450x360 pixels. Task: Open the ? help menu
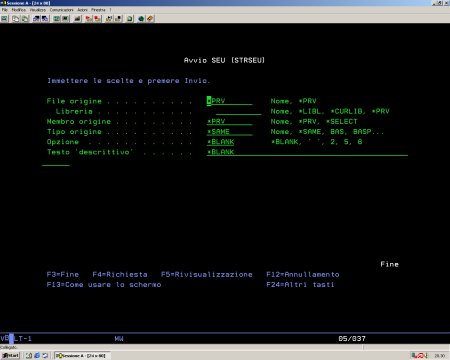pyautogui.click(x=110, y=10)
